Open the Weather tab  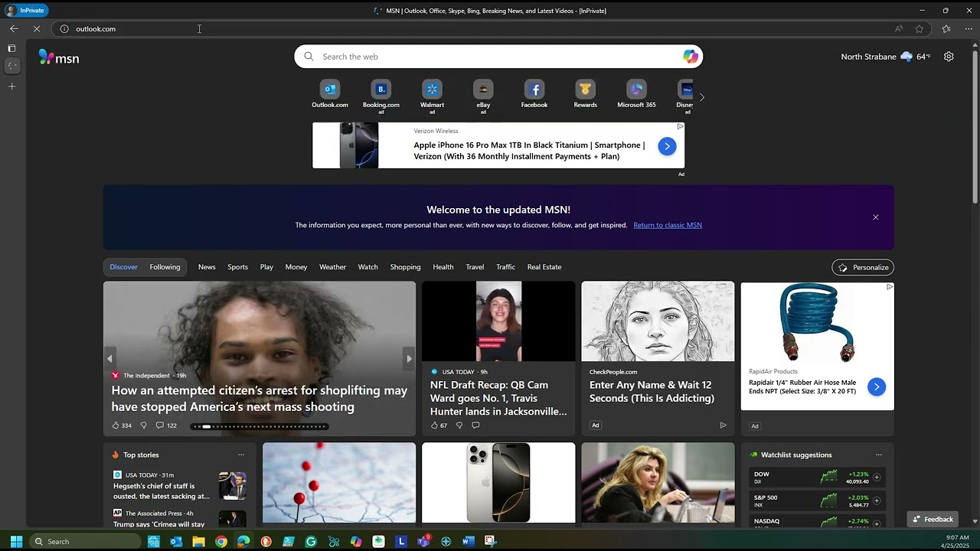(x=332, y=267)
